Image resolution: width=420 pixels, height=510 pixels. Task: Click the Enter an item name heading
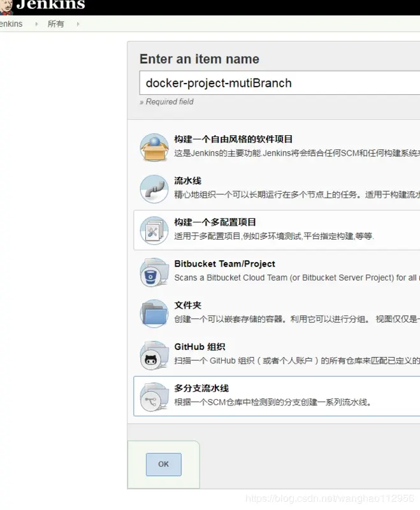pos(199,59)
